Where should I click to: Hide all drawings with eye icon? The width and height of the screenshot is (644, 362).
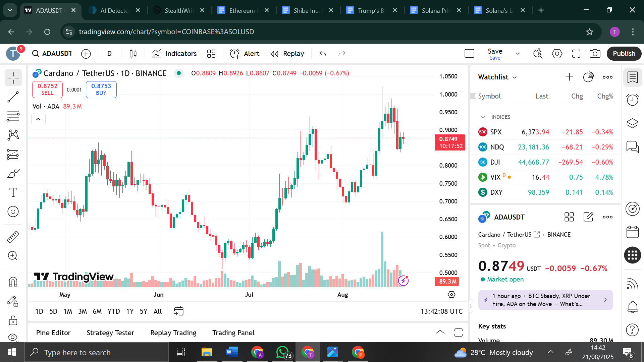(13, 337)
